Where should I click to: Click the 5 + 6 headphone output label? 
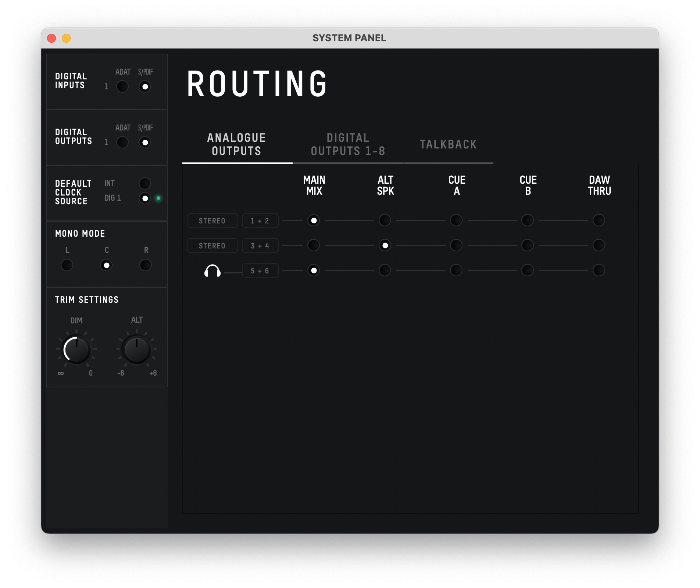click(260, 271)
